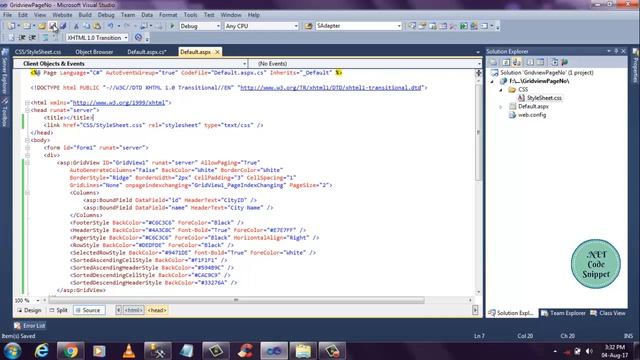Open the Website menu
Image resolution: width=640 pixels, height=360 pixels.
coord(62,15)
